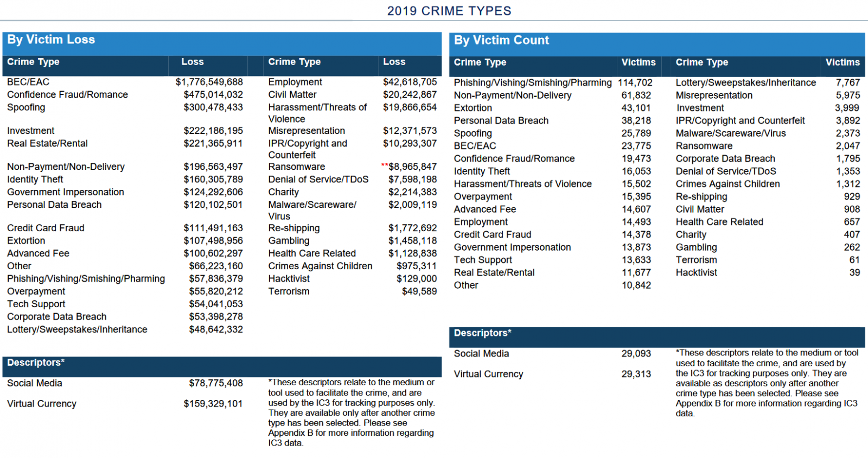Select the Government Impersonation row in loss table
The width and height of the screenshot is (868, 458).
[x=66, y=192]
